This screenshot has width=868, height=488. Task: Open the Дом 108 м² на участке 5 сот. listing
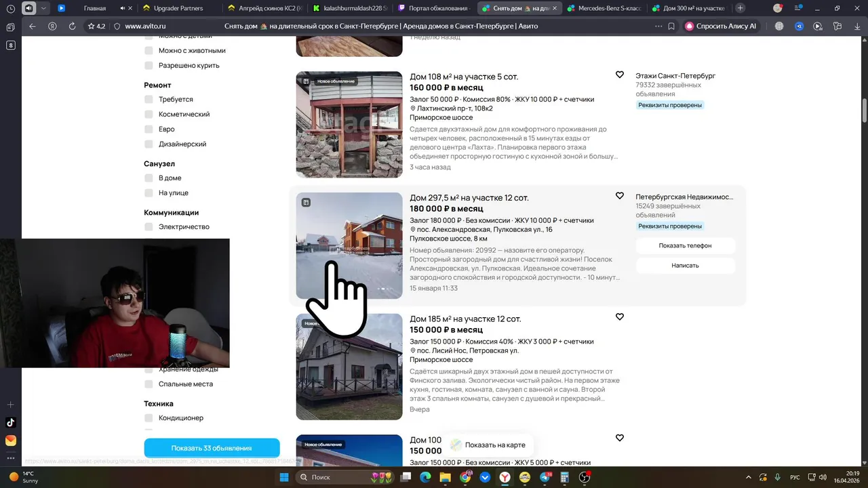pyautogui.click(x=464, y=77)
